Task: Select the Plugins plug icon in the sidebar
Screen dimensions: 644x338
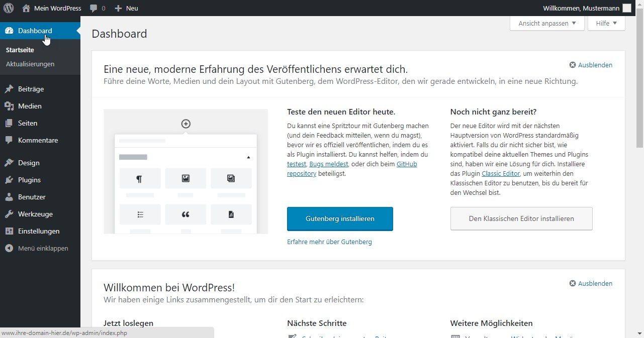Action: (x=9, y=180)
